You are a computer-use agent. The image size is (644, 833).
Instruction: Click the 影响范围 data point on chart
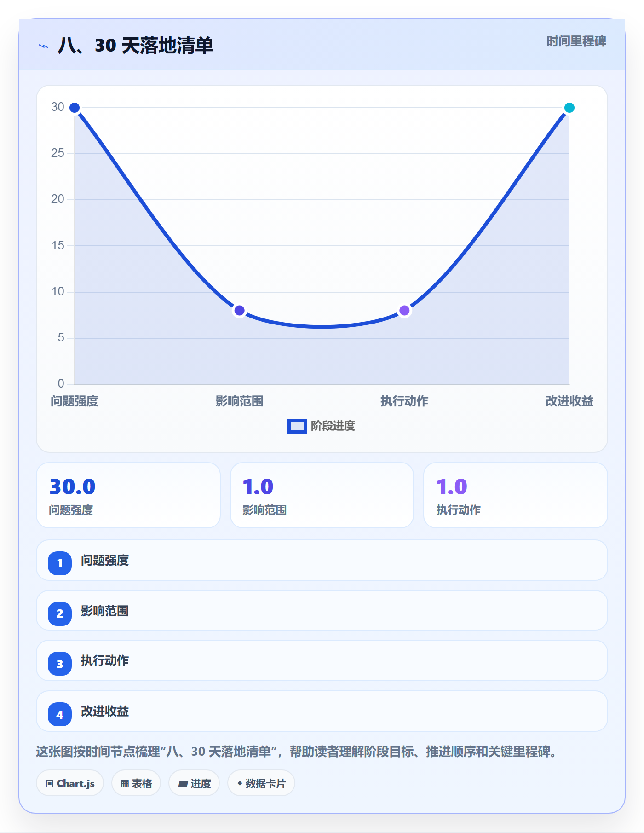click(x=239, y=310)
